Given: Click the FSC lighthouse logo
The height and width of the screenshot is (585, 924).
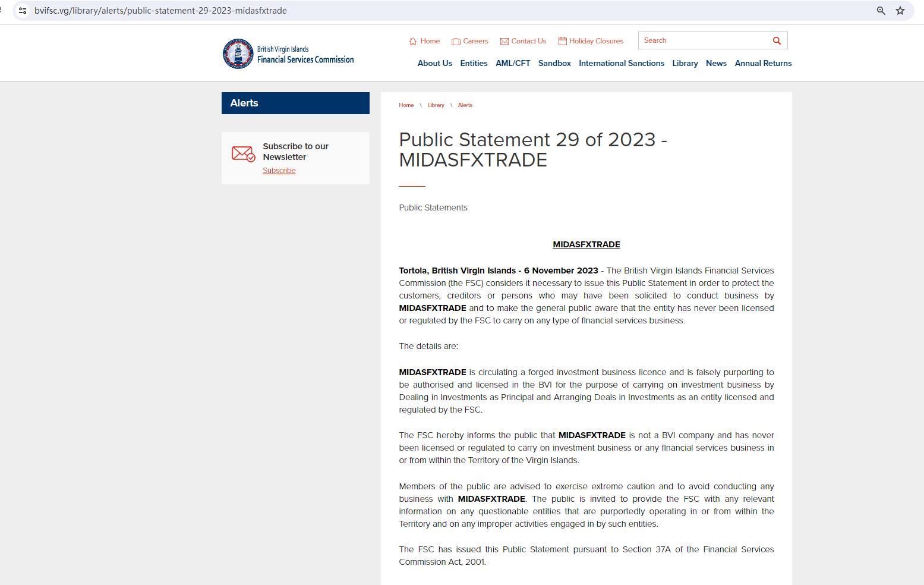Looking at the screenshot, I should [x=238, y=54].
